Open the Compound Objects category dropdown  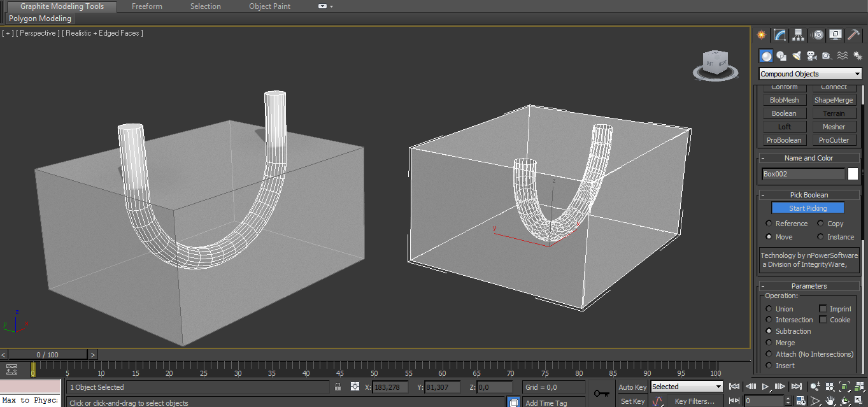coord(810,74)
